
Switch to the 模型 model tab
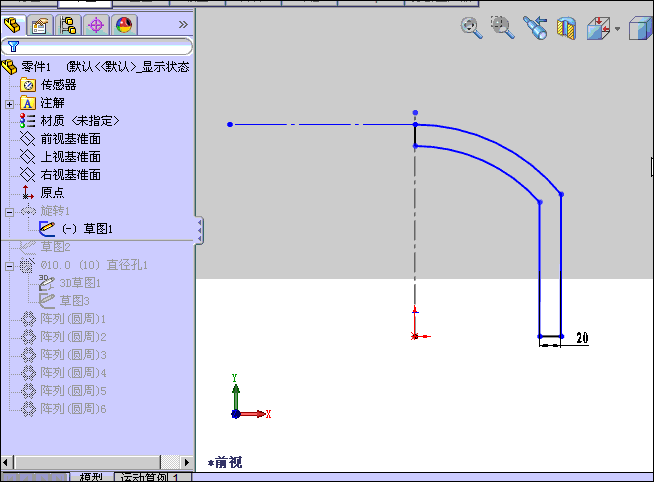pyautogui.click(x=91, y=477)
